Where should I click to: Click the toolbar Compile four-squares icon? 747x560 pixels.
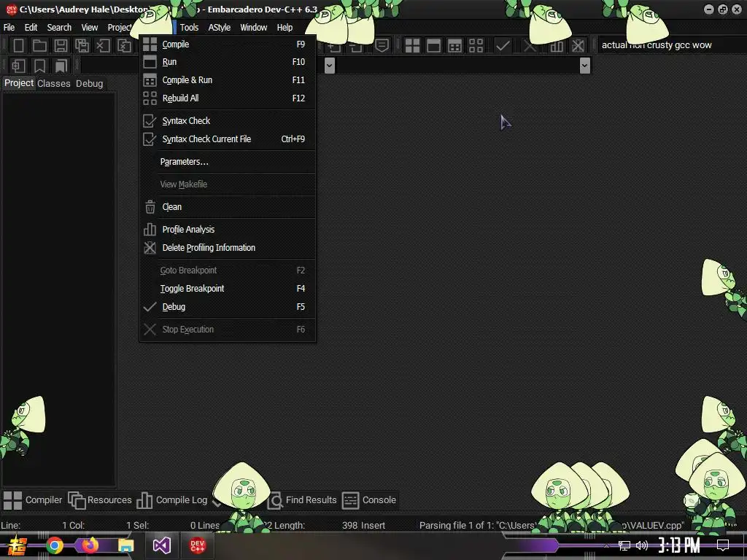point(413,46)
